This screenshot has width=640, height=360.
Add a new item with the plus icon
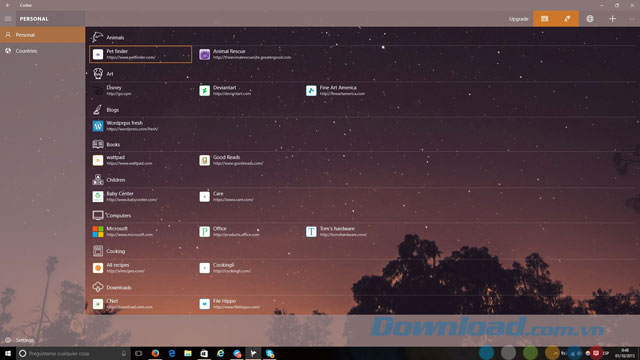[x=612, y=19]
